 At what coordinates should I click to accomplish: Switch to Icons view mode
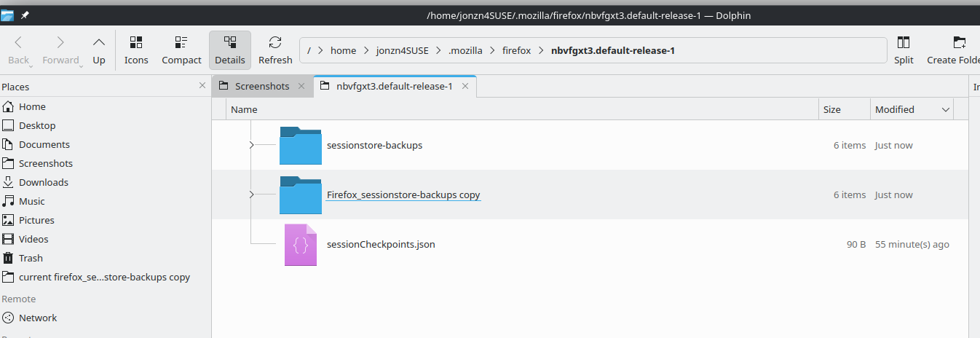(136, 50)
